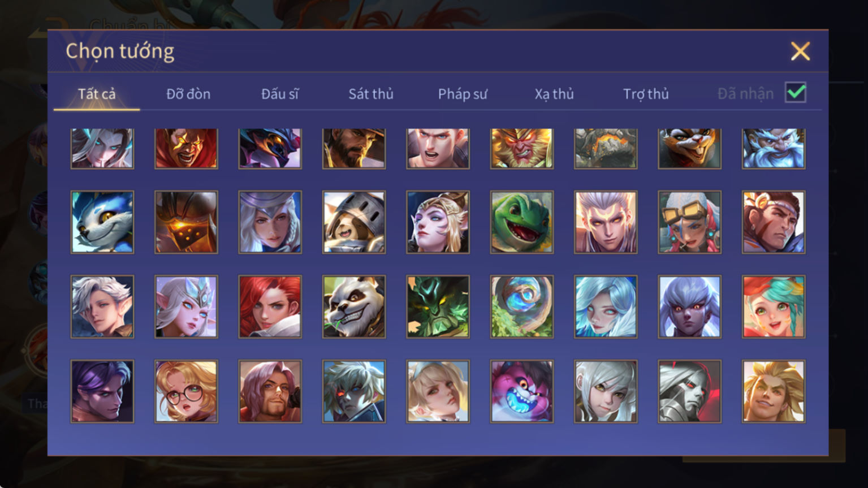Pick the green horned forest demon hero

[x=438, y=306]
